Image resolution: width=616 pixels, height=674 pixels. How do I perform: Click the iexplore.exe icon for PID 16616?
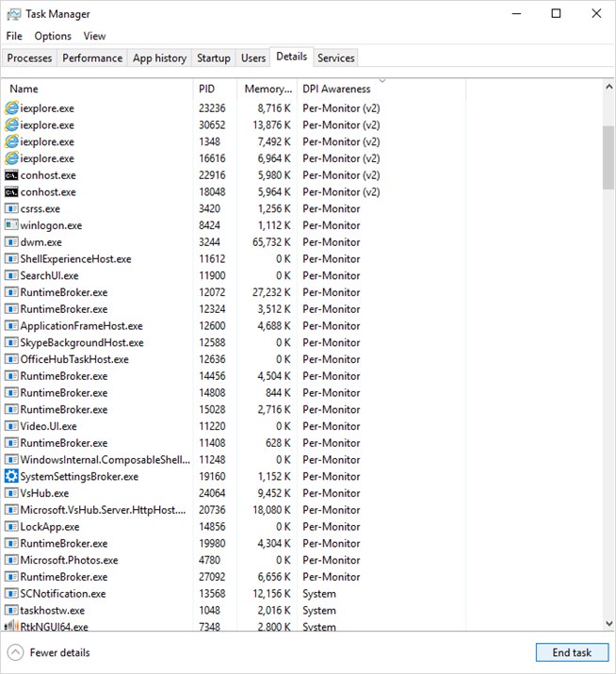coord(11,158)
